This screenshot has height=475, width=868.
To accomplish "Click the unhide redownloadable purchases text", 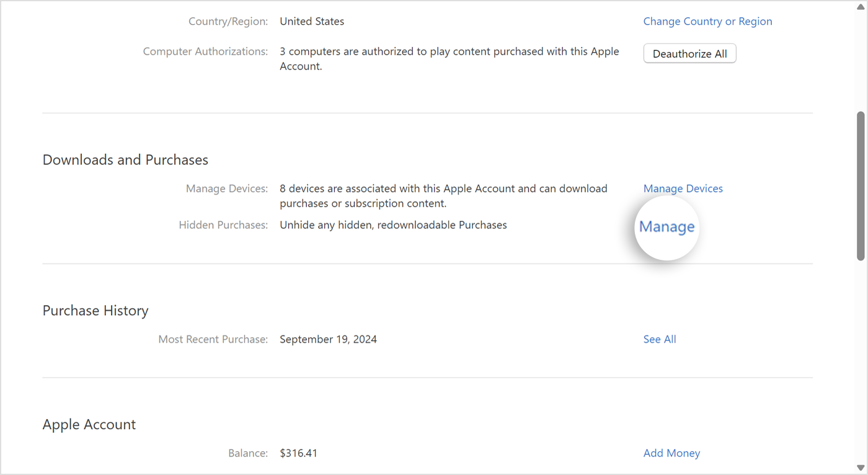I will pyautogui.click(x=393, y=224).
